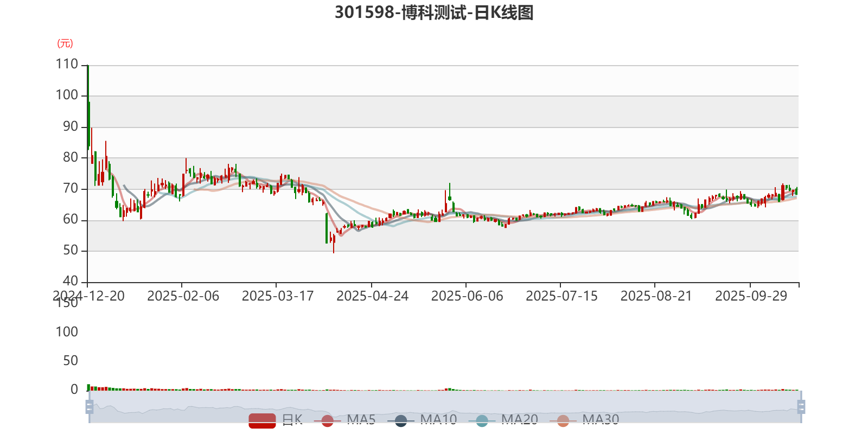Click the 60 price axis label
Viewport: 868px width, 434px height.
coord(71,219)
